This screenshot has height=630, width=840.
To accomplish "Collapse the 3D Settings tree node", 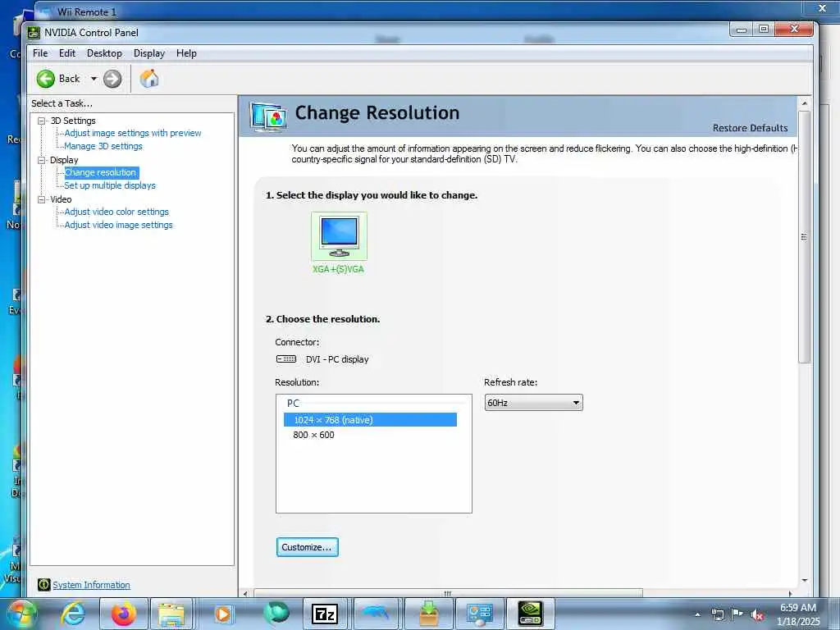I will [41, 121].
